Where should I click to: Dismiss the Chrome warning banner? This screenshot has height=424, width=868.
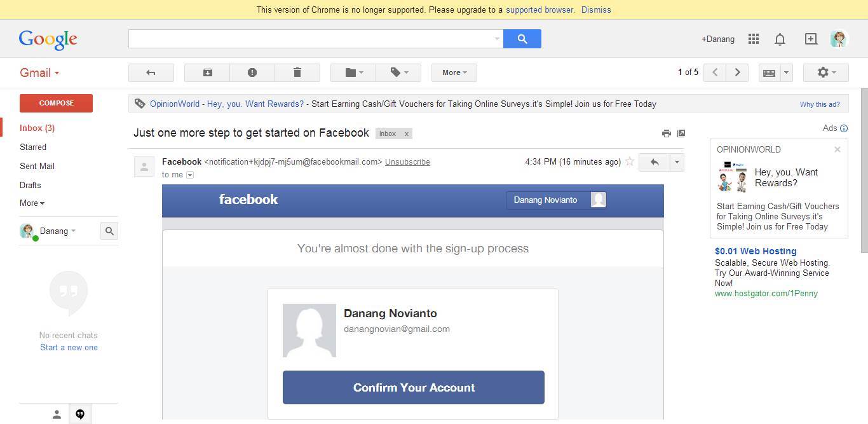click(x=596, y=10)
